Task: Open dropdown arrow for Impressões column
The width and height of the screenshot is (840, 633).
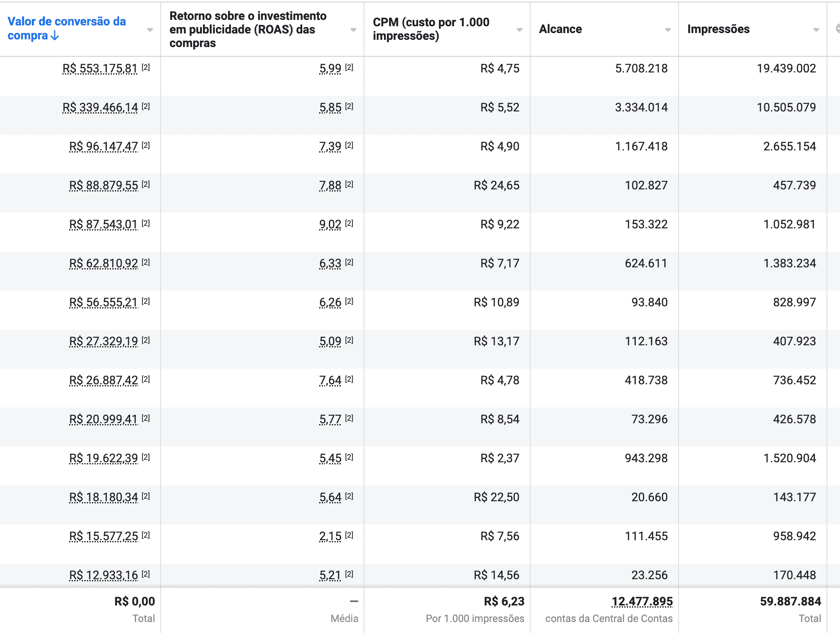Action: point(816,30)
